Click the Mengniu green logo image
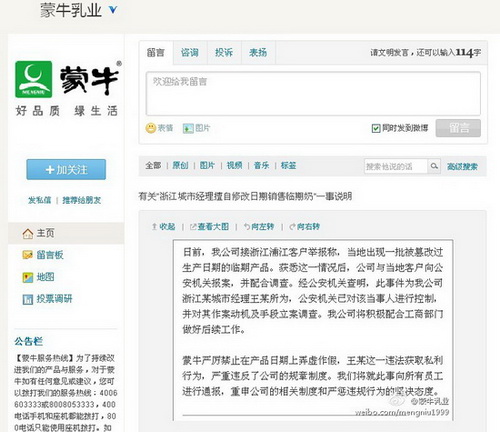Viewport: 500px width, 432px height. 34,79
